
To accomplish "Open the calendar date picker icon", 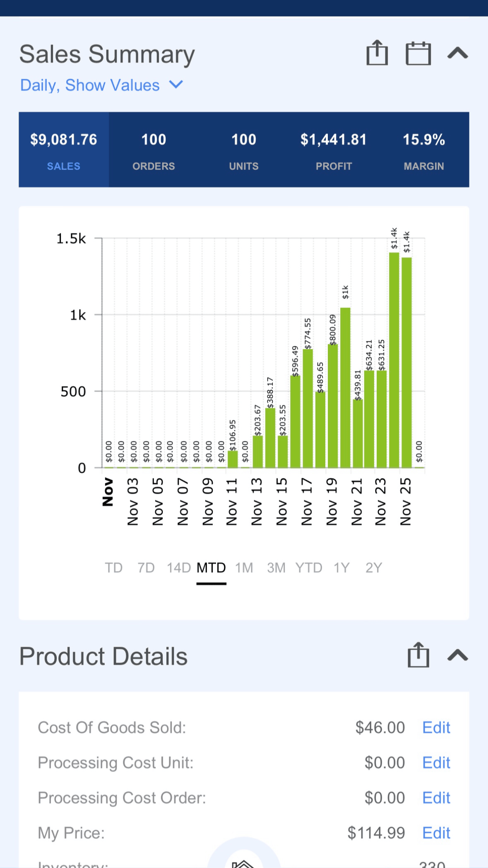I will click(x=418, y=53).
